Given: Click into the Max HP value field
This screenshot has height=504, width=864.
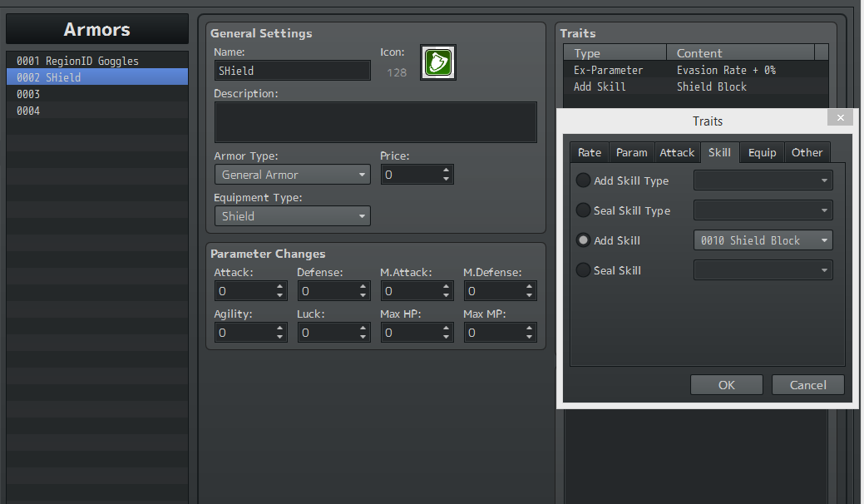Looking at the screenshot, I should click(x=411, y=332).
